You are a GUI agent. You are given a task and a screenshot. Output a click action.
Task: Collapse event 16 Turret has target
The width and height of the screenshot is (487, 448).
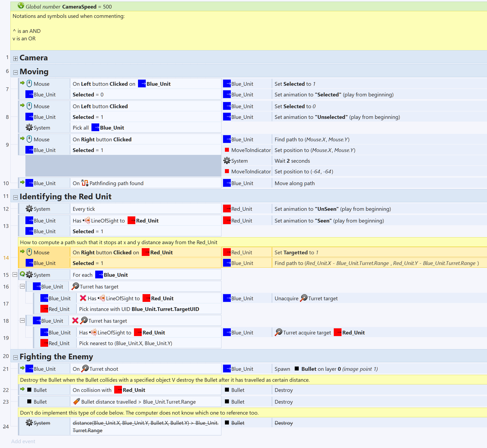22,286
